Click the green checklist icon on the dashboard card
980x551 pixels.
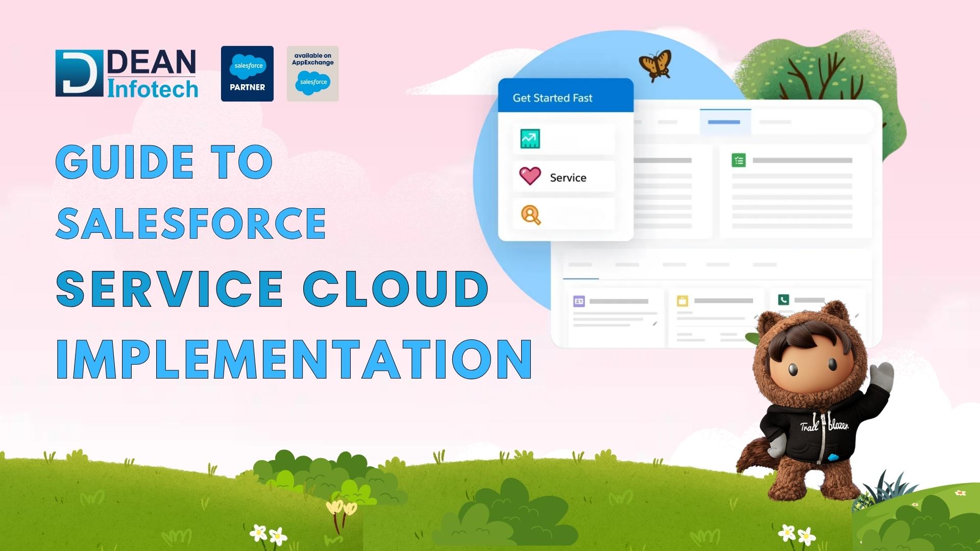738,160
